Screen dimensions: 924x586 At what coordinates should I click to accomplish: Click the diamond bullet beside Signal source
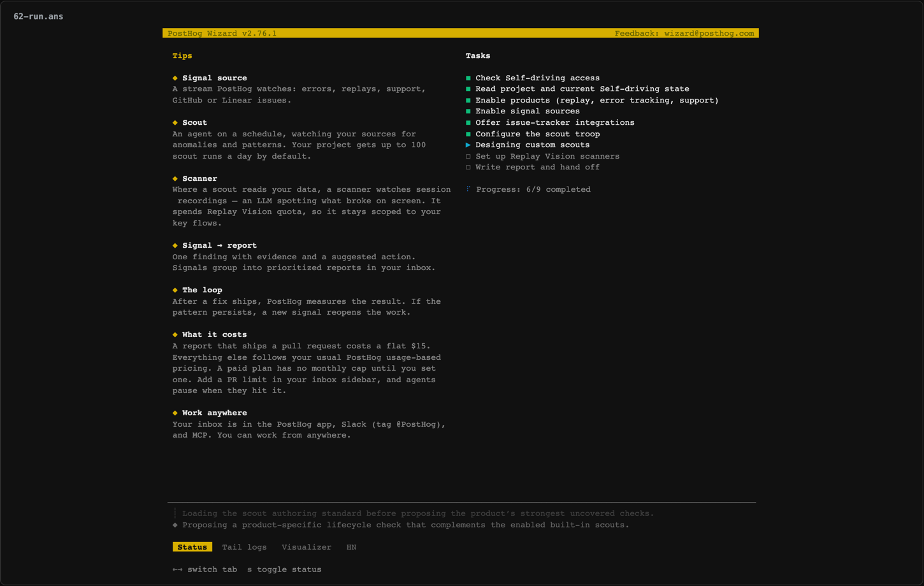[175, 78]
